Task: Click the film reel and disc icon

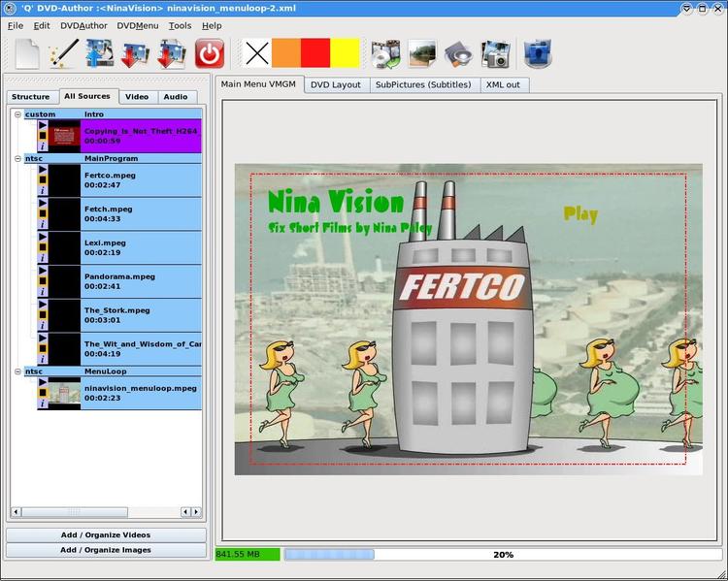Action: [x=385, y=53]
